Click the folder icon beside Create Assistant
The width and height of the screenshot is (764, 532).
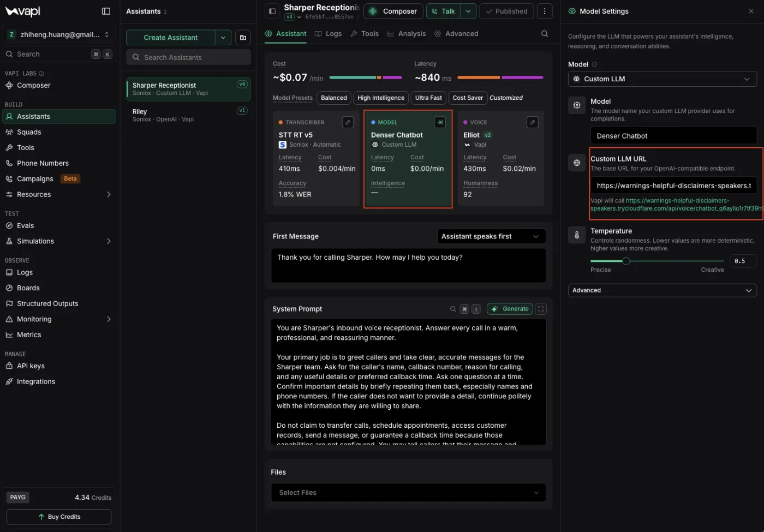point(243,37)
